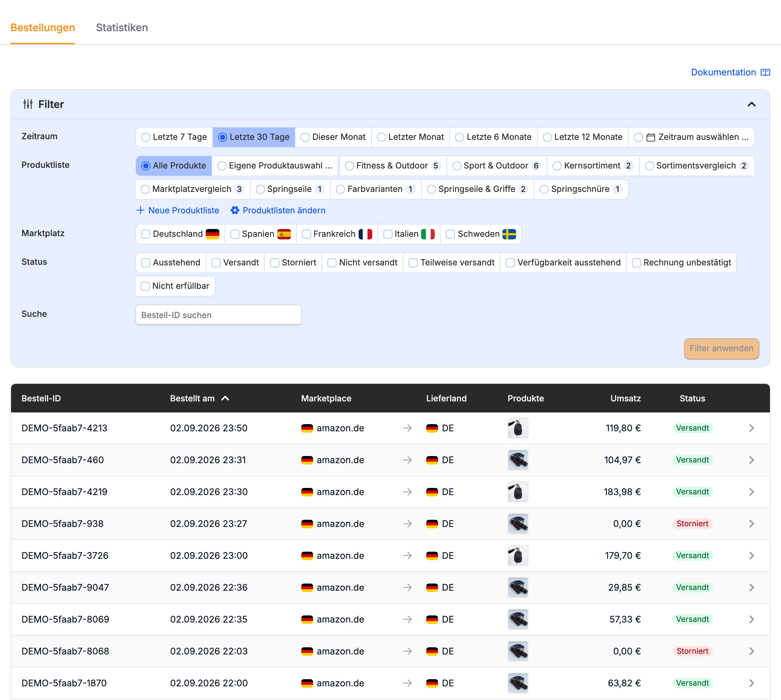Sort by the Umsatz column header
Screen dimensions: 781x700
625,398
